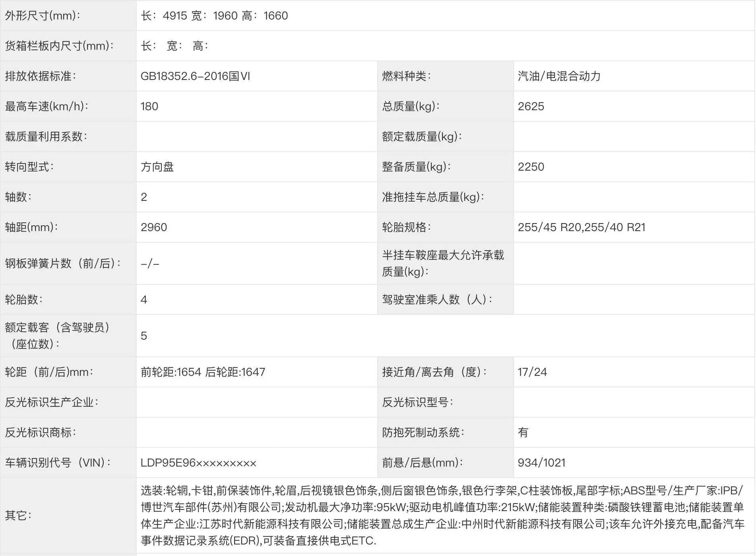Click the 反光标识生产企业 label

coord(52,402)
